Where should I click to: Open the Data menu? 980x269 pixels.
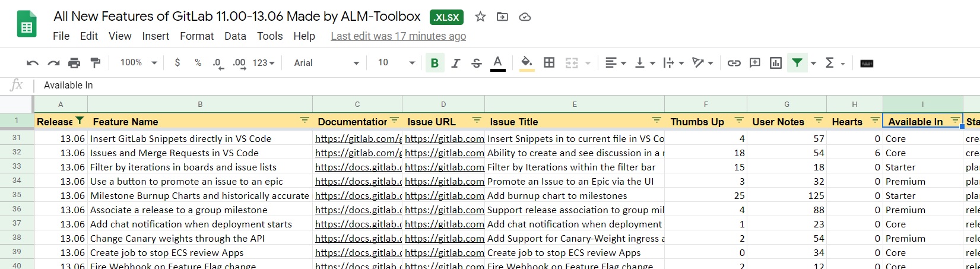click(235, 36)
